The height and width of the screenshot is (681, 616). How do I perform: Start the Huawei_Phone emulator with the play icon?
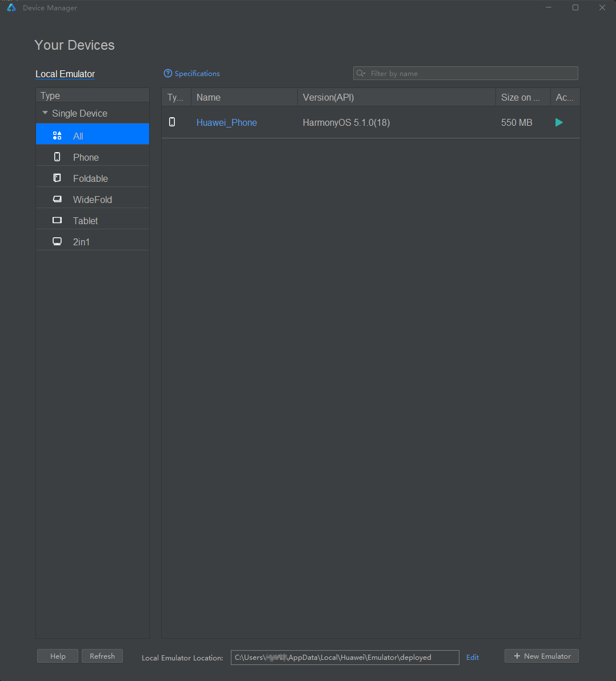tap(559, 122)
